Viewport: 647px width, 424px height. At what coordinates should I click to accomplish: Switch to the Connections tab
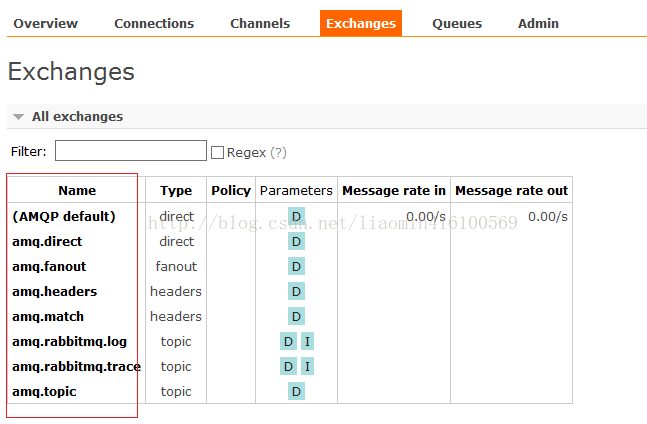click(x=154, y=24)
